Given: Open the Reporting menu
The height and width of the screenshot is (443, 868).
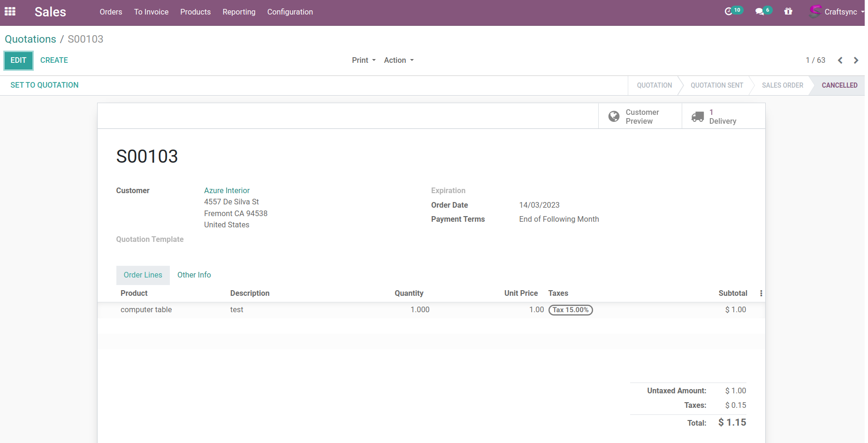Looking at the screenshot, I should pos(239,12).
